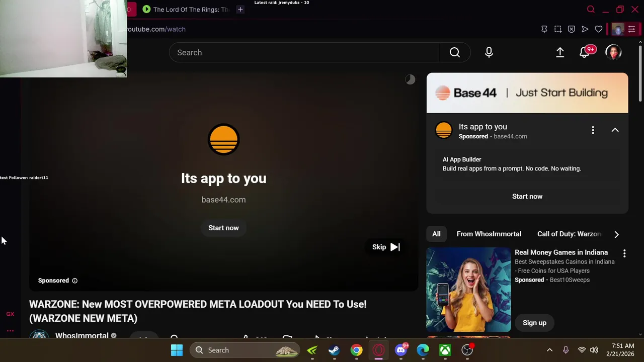Click the Sponsored label in video ad

53,281
